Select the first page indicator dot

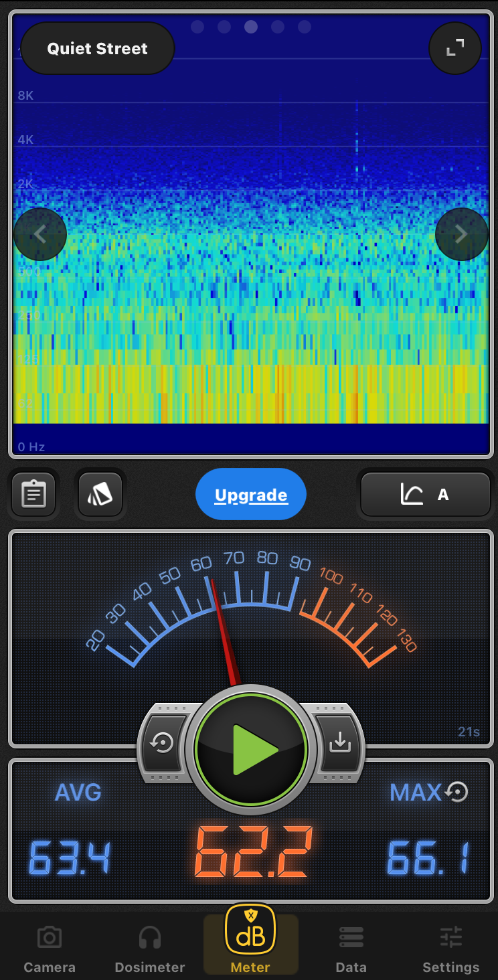click(x=197, y=27)
